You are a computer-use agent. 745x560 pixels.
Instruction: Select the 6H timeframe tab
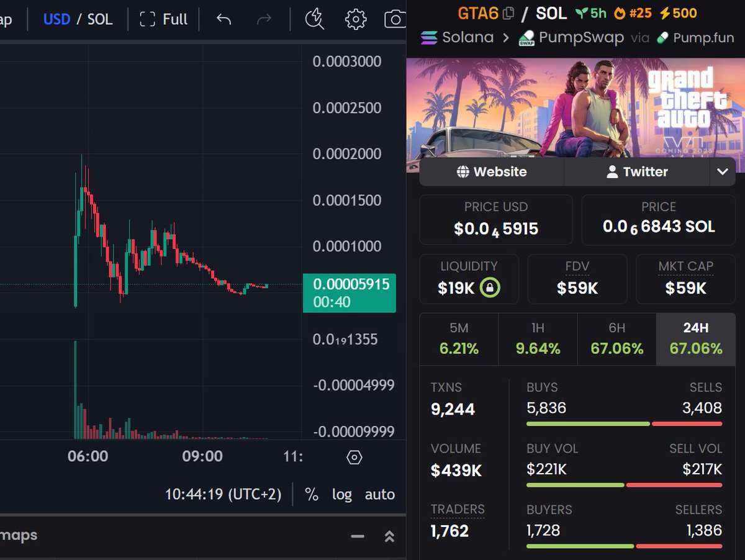coord(616,339)
